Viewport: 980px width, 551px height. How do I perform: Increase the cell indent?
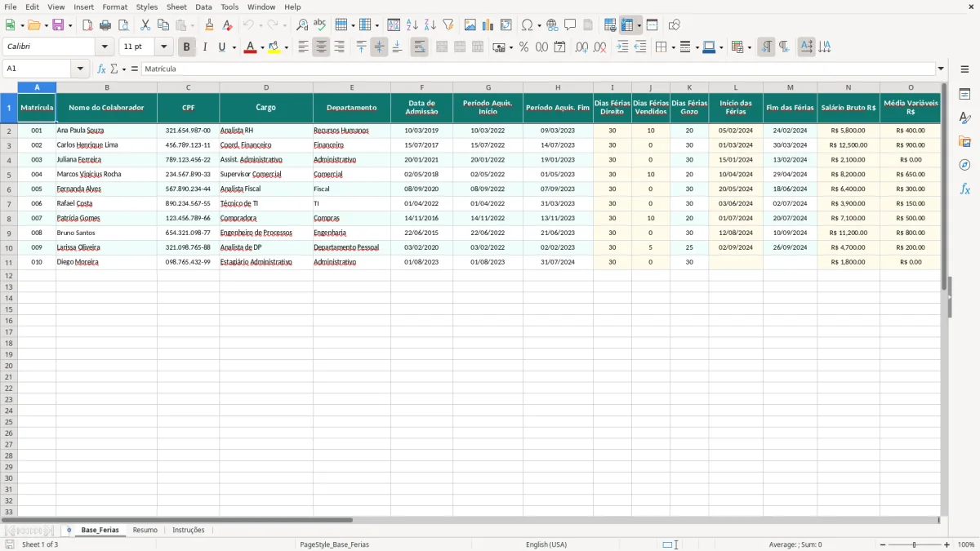(622, 47)
